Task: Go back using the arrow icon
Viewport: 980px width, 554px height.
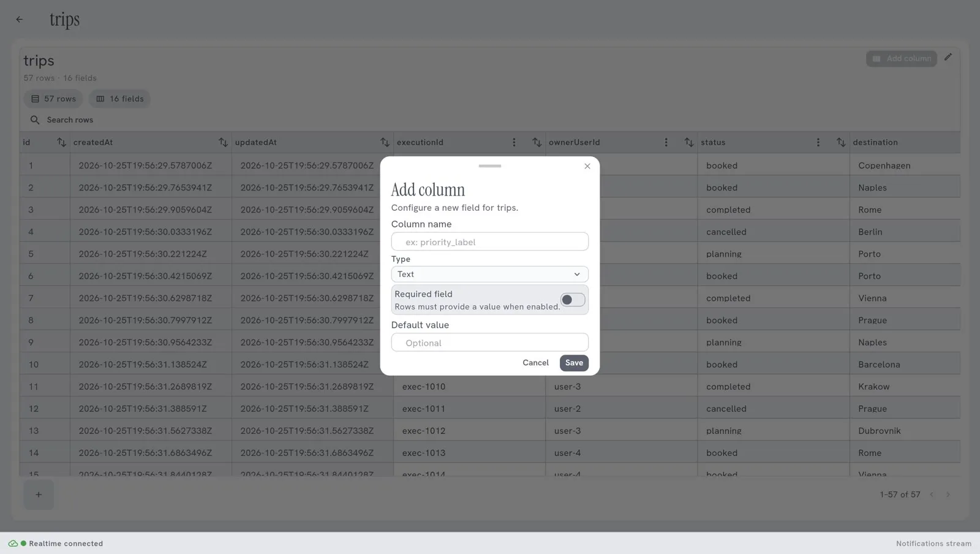Action: [20, 20]
